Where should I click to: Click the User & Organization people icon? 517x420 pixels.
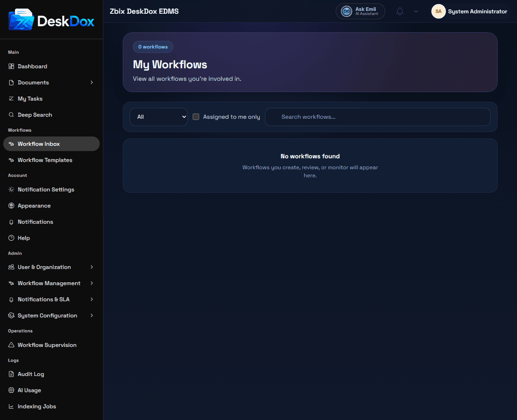(11, 267)
